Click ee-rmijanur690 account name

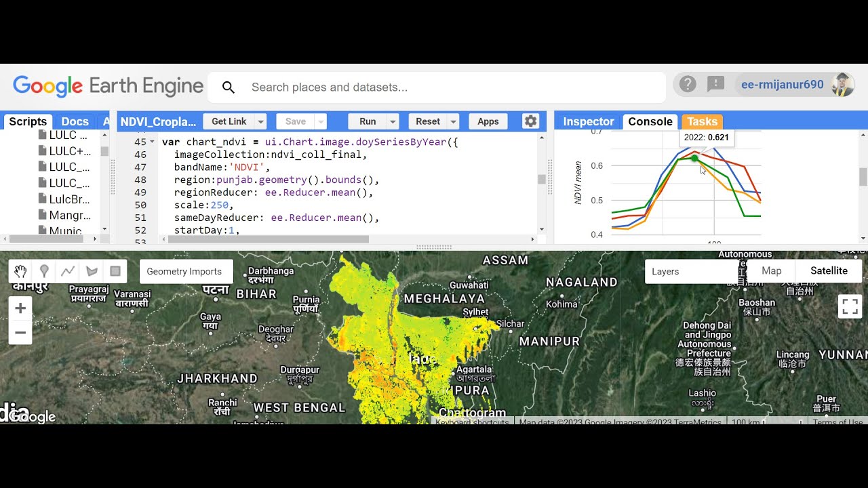[782, 85]
